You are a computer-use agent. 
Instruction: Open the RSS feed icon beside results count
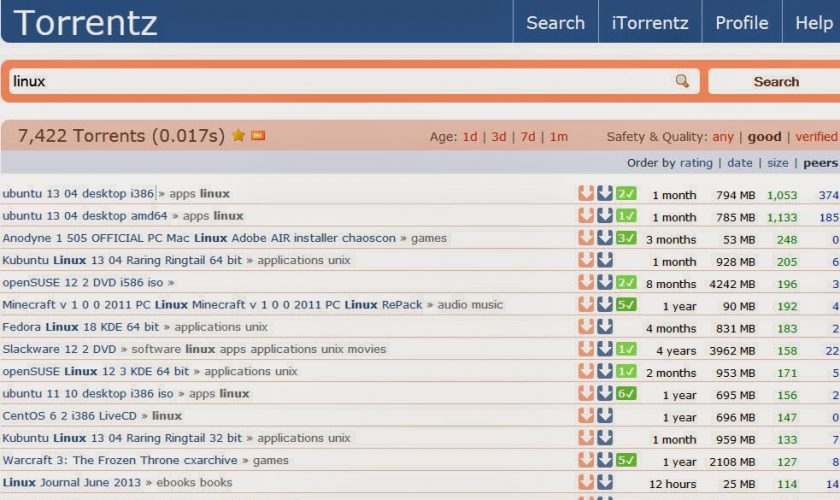click(258, 136)
